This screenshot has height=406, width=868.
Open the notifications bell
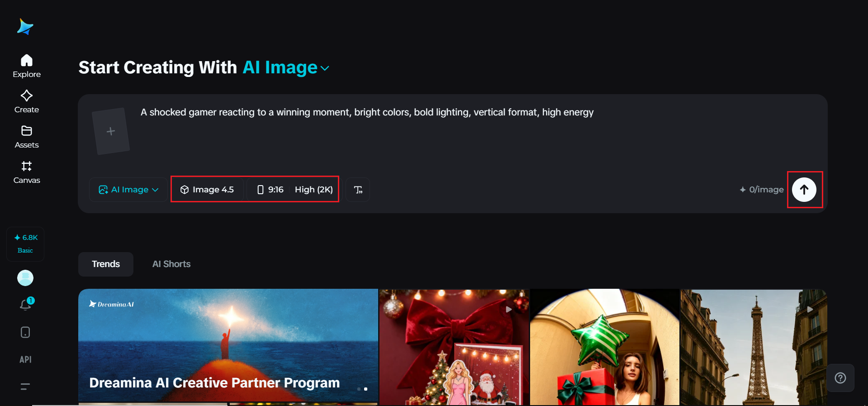(x=26, y=305)
